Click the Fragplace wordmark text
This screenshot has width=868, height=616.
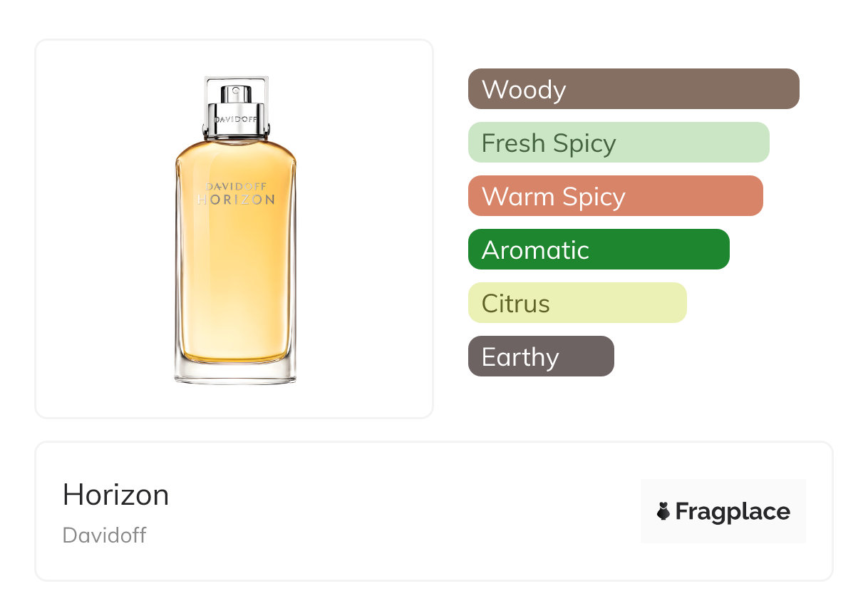(x=733, y=511)
